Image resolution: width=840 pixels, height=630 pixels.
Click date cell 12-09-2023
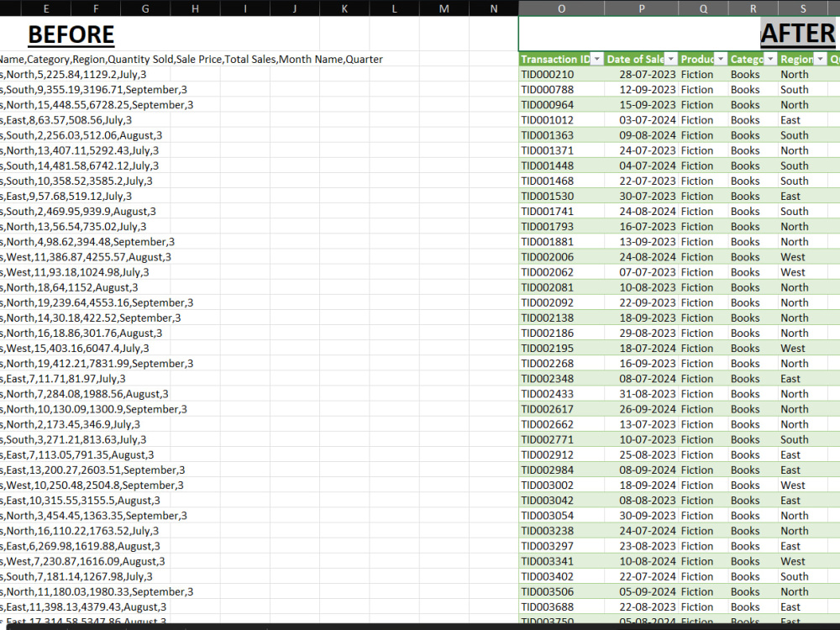coord(641,90)
